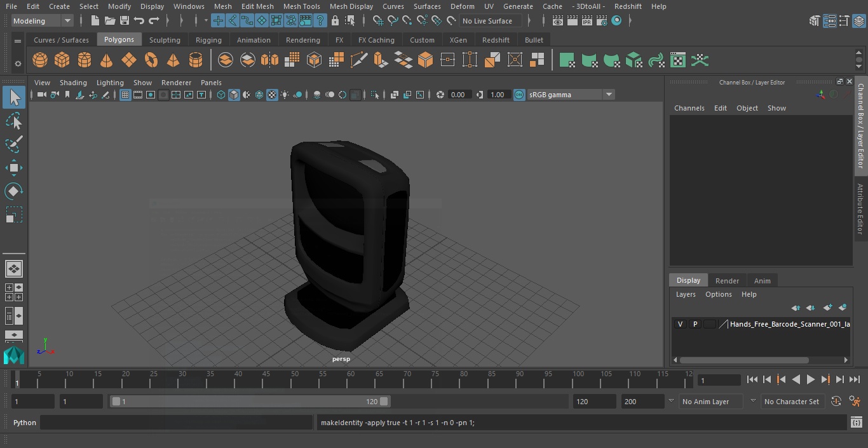Expand the No Live Surface field
This screenshot has width=868, height=448.
[x=491, y=21]
